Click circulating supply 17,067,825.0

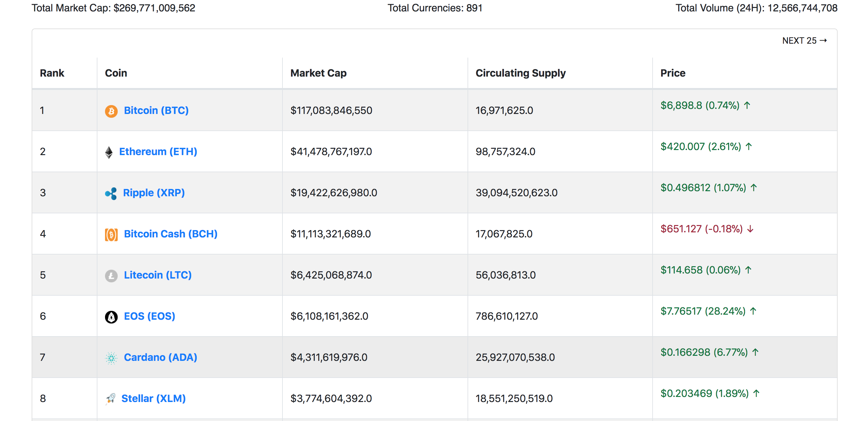504,234
